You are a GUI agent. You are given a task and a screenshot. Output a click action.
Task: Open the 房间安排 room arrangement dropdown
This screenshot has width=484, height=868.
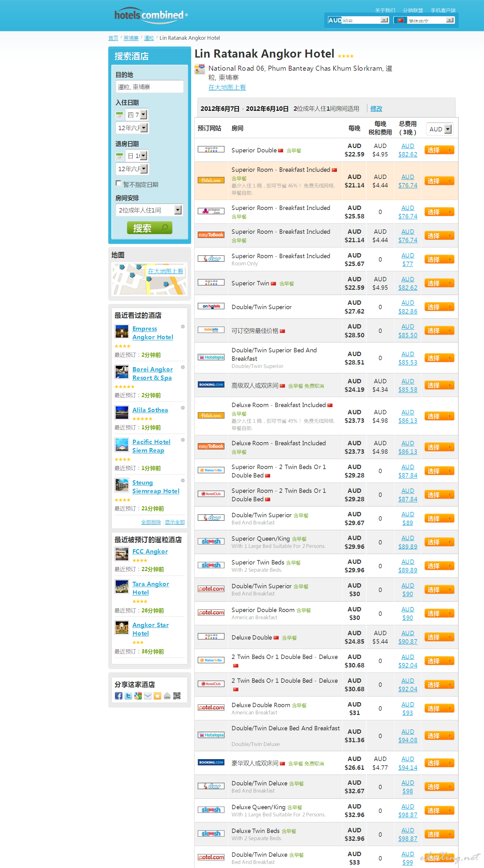[149, 210]
